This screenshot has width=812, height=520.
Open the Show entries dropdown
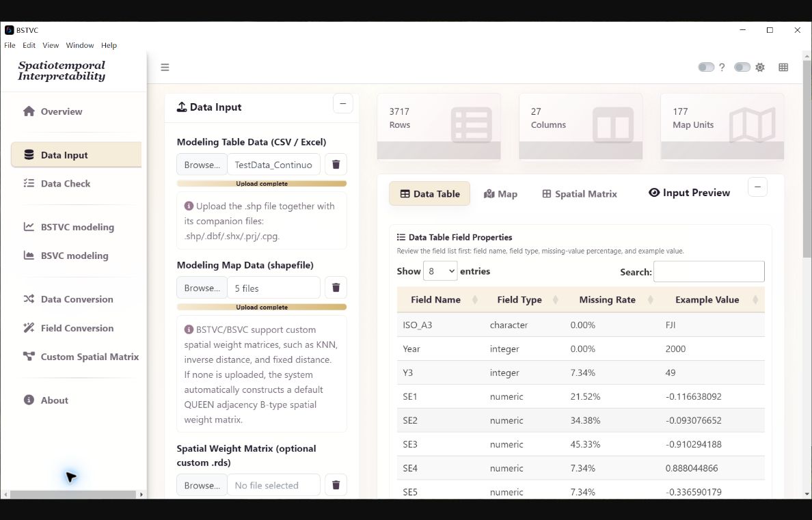[x=440, y=271]
